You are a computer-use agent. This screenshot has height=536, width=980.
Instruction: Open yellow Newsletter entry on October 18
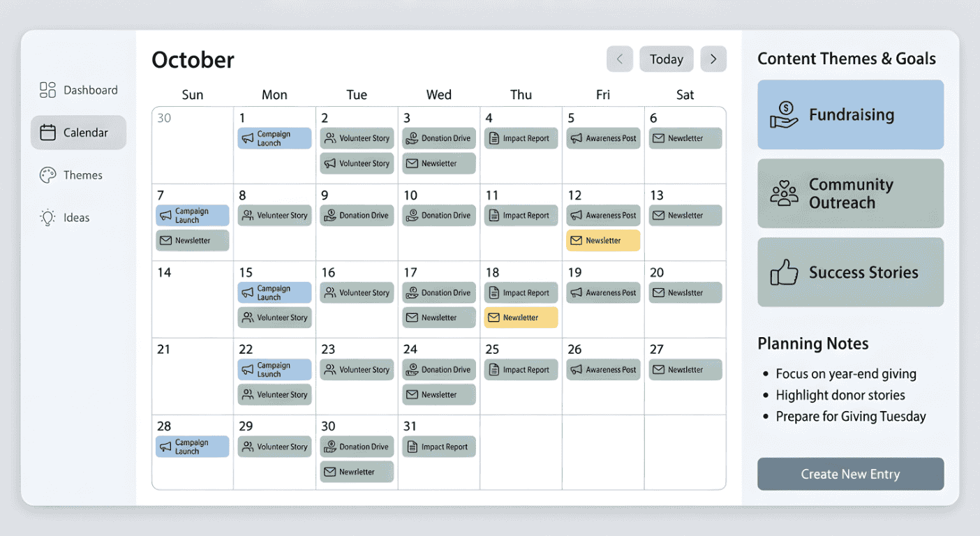[521, 318]
